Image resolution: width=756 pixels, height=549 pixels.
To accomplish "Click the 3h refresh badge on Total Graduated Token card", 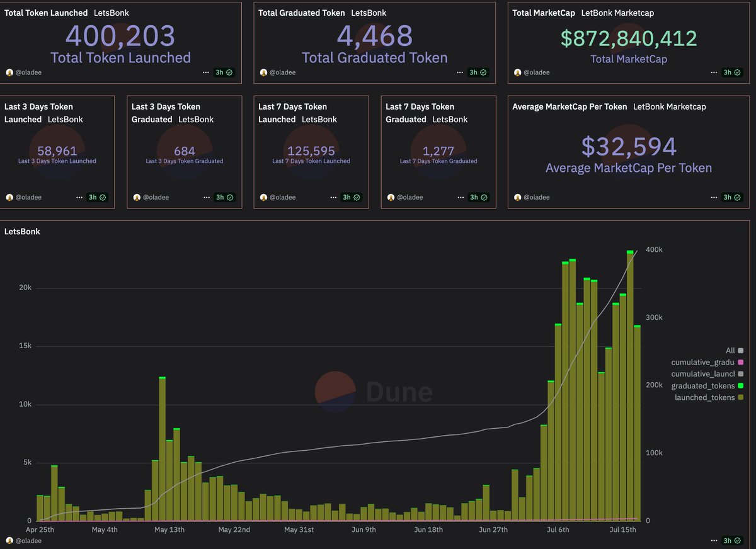I will 478,72.
